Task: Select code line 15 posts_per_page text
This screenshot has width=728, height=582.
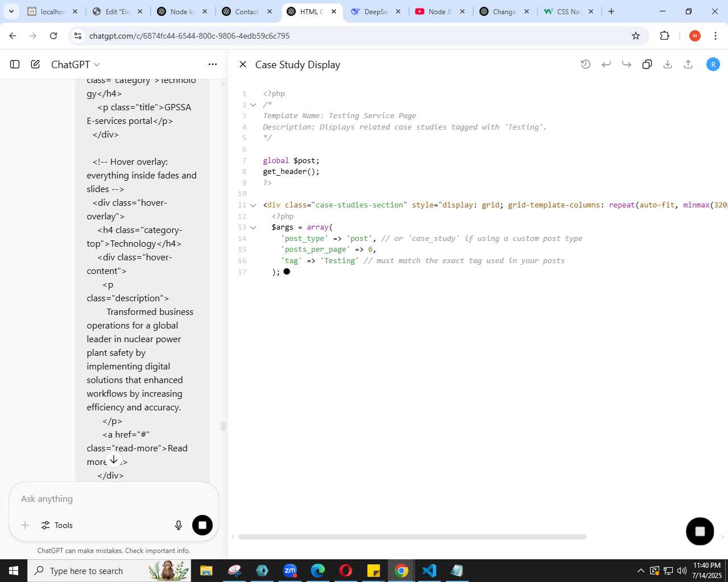Action: (316, 250)
